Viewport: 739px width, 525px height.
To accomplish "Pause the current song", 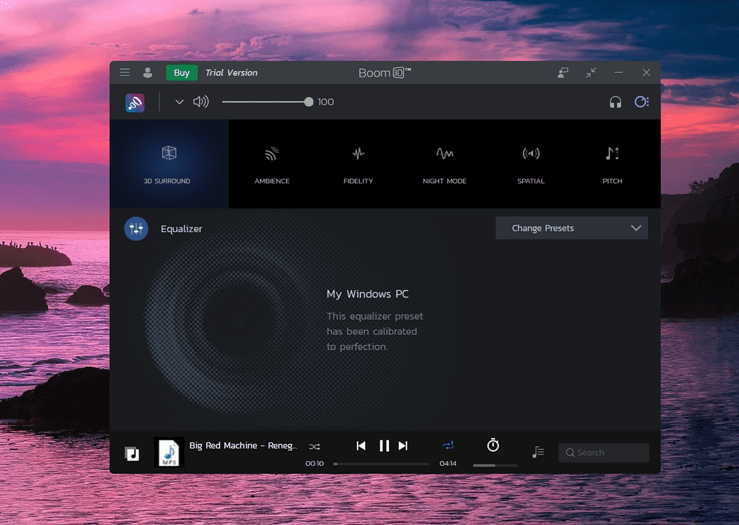I will click(384, 446).
